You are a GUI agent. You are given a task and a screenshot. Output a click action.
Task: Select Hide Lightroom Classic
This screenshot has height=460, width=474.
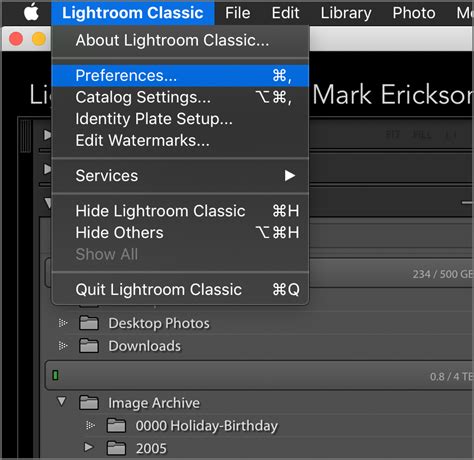point(180,211)
